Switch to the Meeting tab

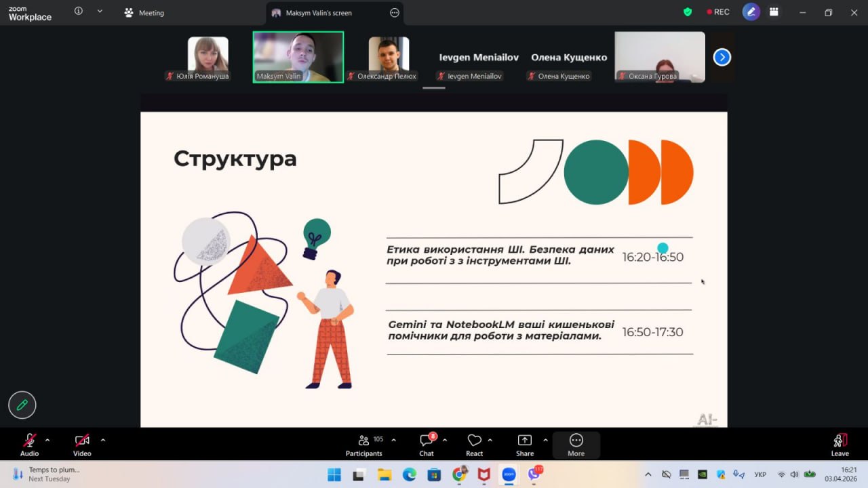(x=144, y=13)
